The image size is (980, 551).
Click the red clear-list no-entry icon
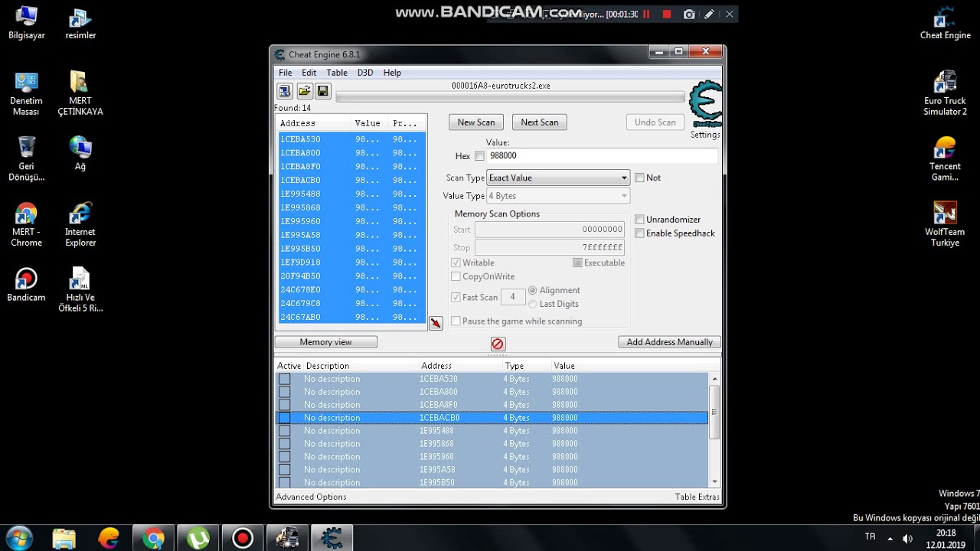click(x=498, y=344)
